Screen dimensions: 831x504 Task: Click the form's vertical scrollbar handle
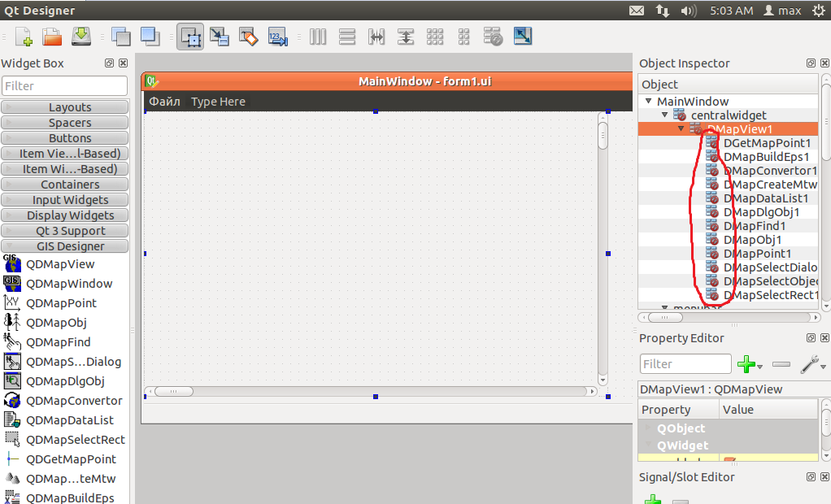tap(603, 136)
